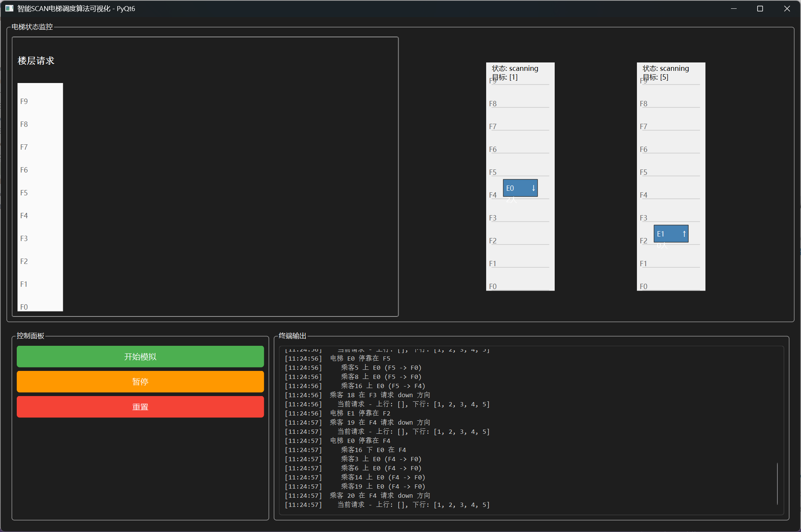801x532 pixels.
Task: Click F7 label in second elevator shaft
Action: (x=643, y=126)
